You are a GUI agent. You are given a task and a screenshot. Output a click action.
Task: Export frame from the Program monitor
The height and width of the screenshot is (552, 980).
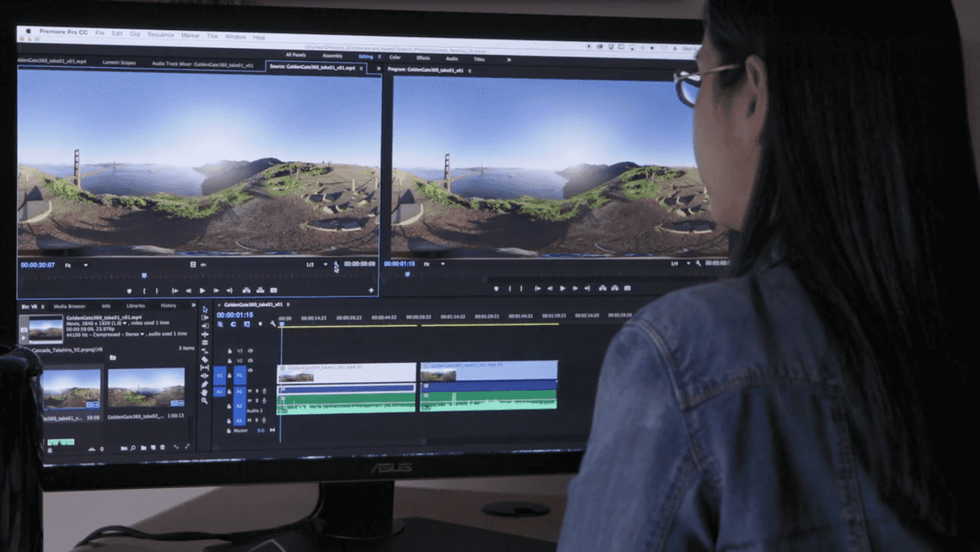tap(627, 288)
